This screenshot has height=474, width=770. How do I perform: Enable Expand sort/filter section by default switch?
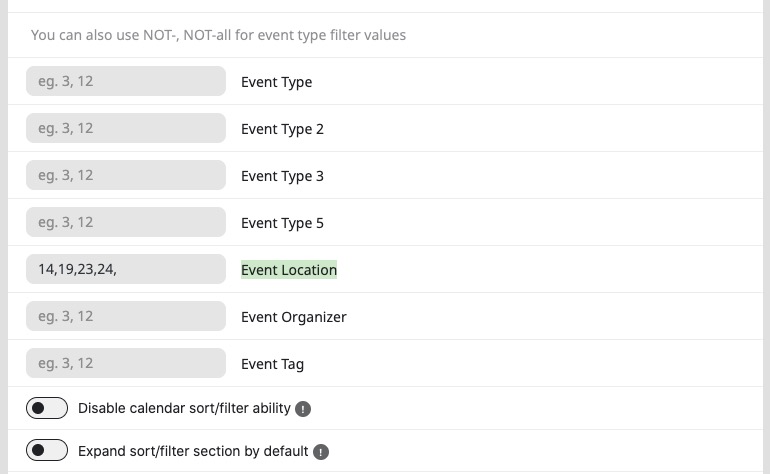[47, 450]
